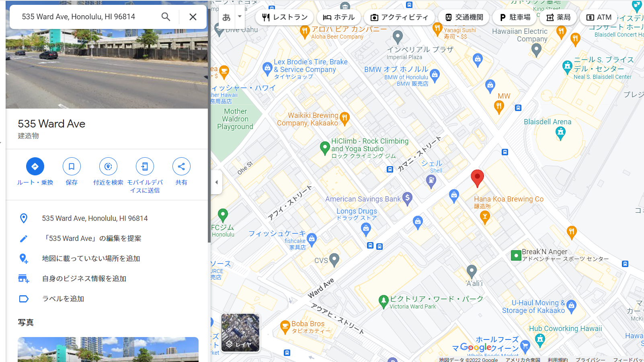Share this location via the 共有 icon
The width and height of the screenshot is (644, 362).
(181, 167)
